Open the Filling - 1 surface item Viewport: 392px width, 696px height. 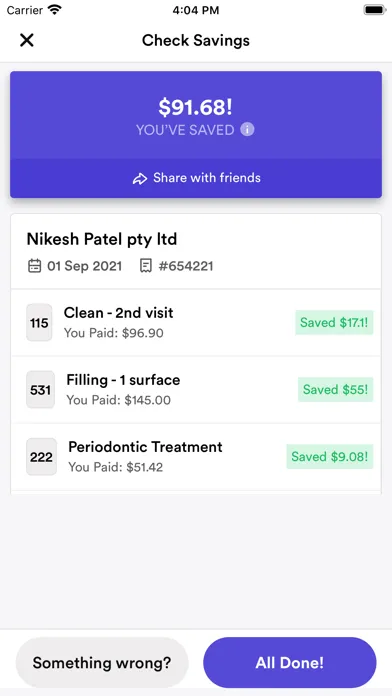196,390
